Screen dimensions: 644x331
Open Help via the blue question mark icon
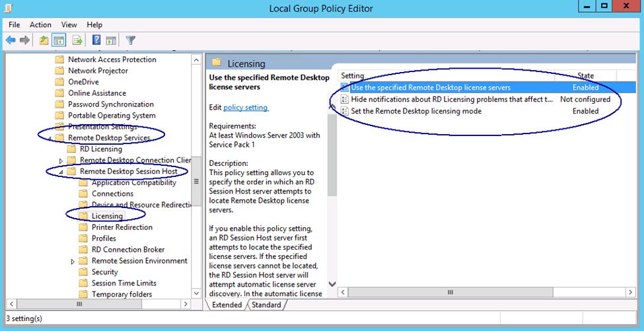(x=96, y=40)
